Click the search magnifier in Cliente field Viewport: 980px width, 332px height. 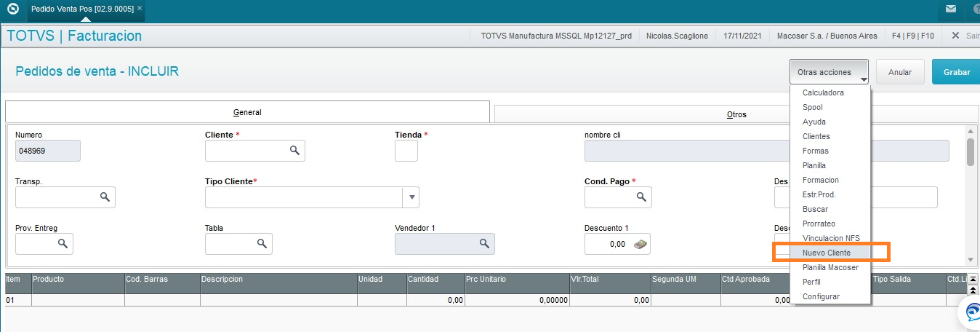click(294, 150)
